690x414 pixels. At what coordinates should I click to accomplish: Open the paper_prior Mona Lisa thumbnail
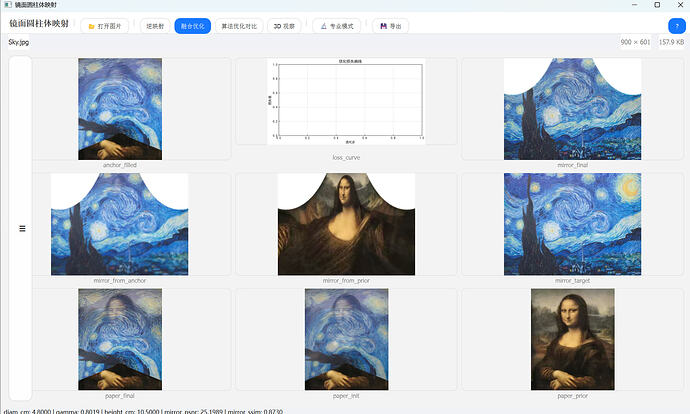click(573, 339)
